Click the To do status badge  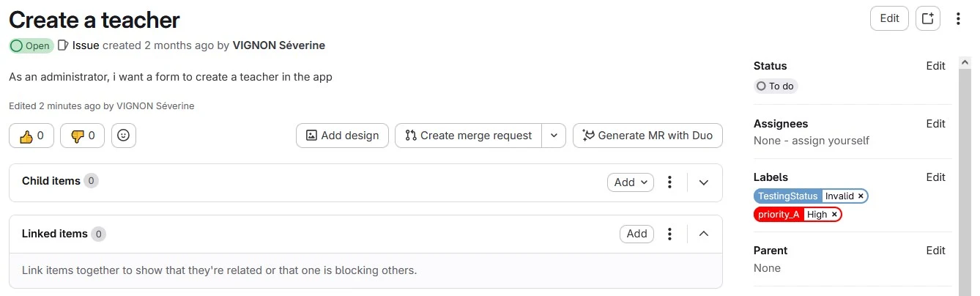click(x=776, y=86)
